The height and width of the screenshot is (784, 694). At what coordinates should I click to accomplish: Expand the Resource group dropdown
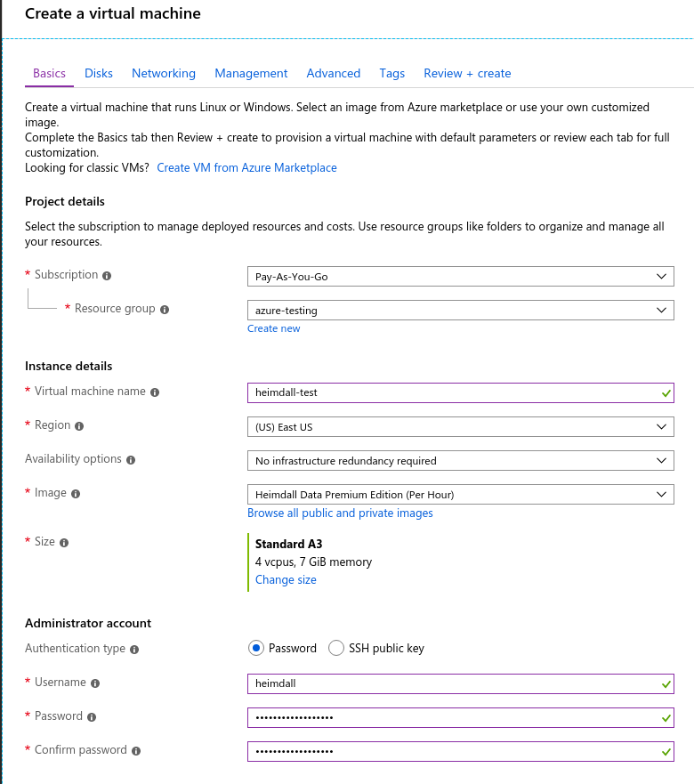pyautogui.click(x=460, y=311)
